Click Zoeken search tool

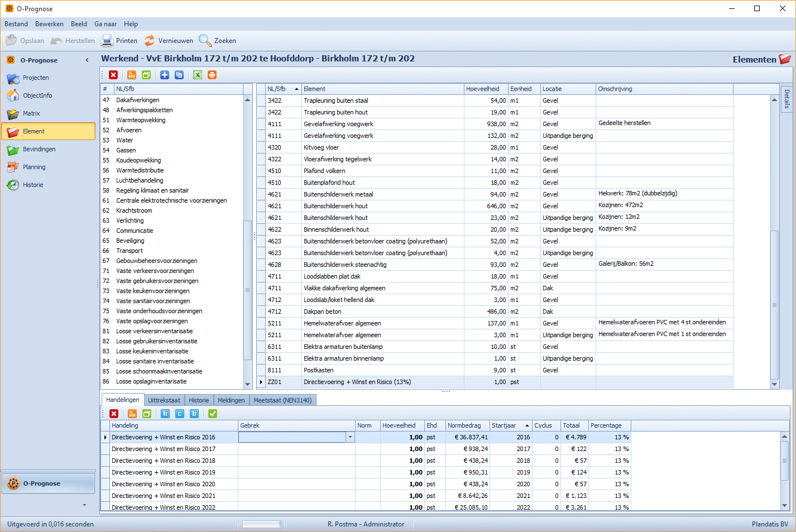coord(218,41)
